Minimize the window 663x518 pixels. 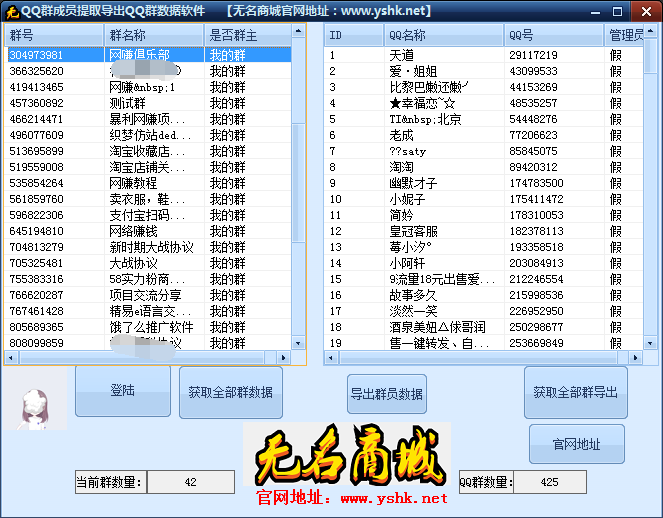coord(595,12)
